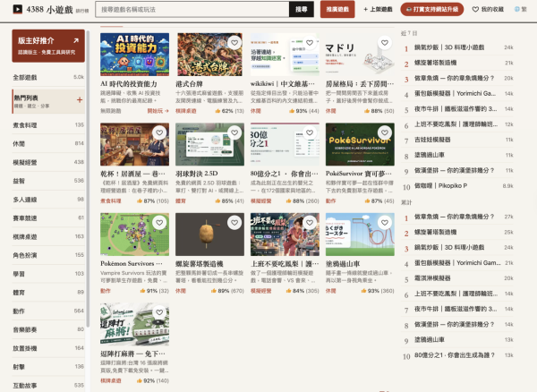Select 賽車競速 category in sidebar
This screenshot has height=392, width=537.
coord(48,217)
